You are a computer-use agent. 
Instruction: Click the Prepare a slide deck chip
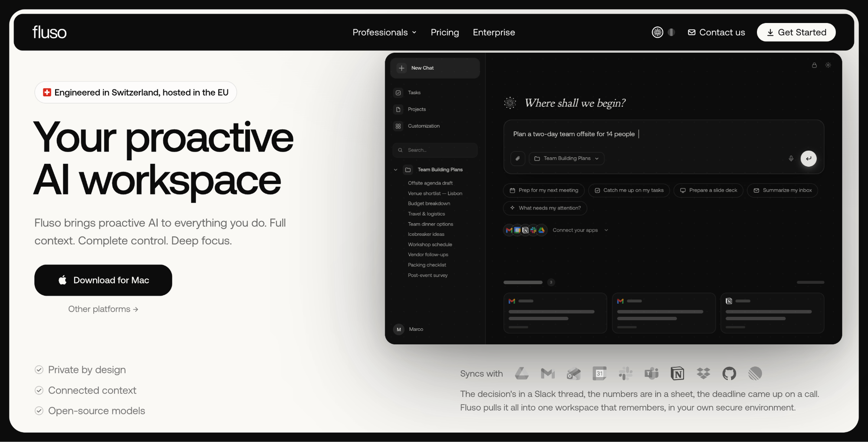(x=708, y=190)
